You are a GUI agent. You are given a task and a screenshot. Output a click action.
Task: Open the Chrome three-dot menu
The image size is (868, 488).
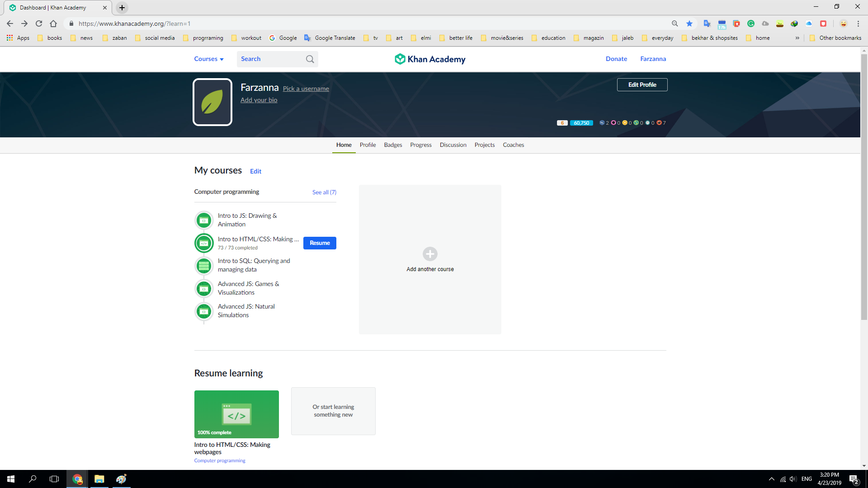click(858, 23)
